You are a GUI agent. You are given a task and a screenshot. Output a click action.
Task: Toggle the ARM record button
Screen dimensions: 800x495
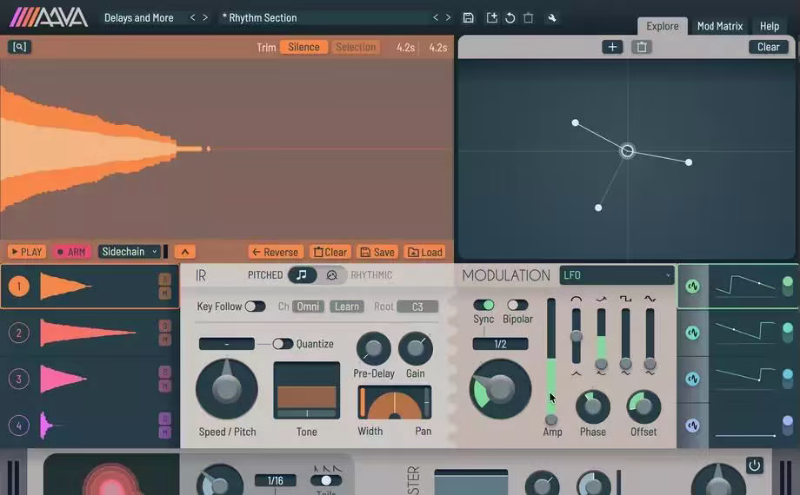[x=71, y=252]
